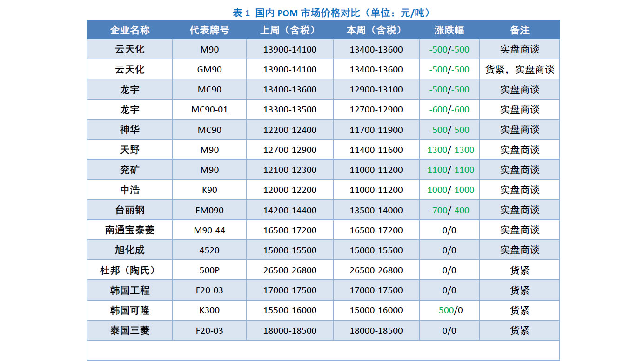This screenshot has height=362, width=644.
Task: Click the -1100/-1100 change cell
Action: tap(449, 170)
